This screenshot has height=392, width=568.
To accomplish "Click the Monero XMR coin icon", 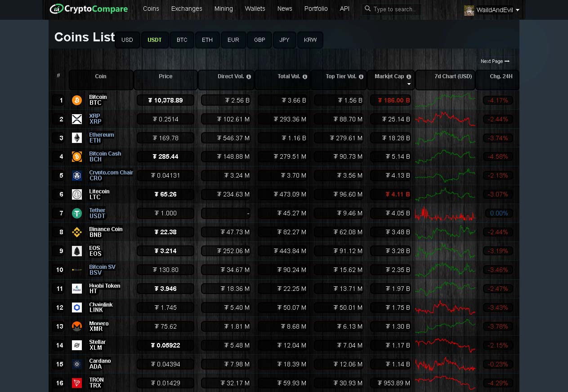I will tap(77, 326).
